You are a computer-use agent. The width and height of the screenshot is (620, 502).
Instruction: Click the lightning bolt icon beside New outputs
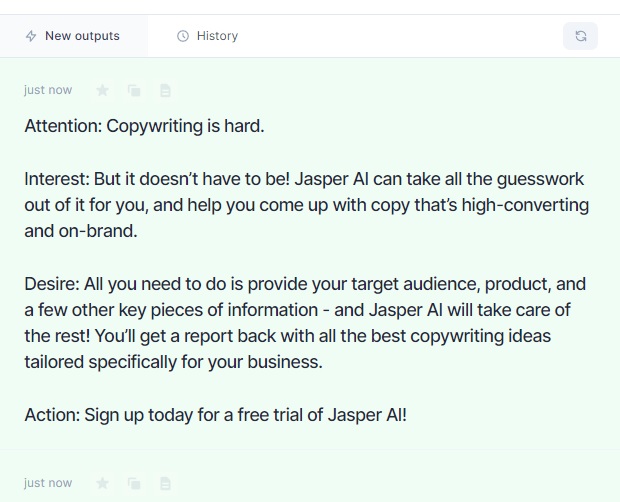coord(31,36)
